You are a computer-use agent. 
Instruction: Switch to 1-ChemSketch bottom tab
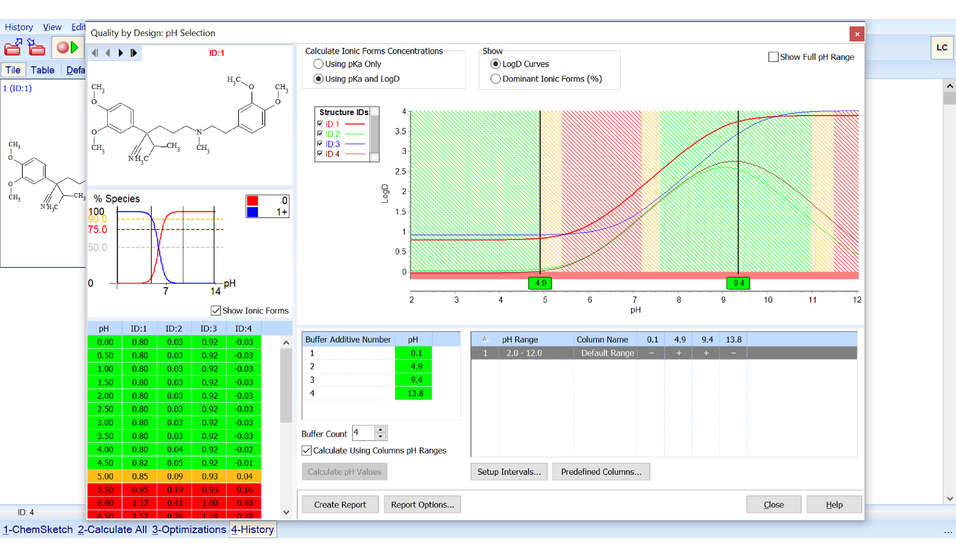[38, 530]
